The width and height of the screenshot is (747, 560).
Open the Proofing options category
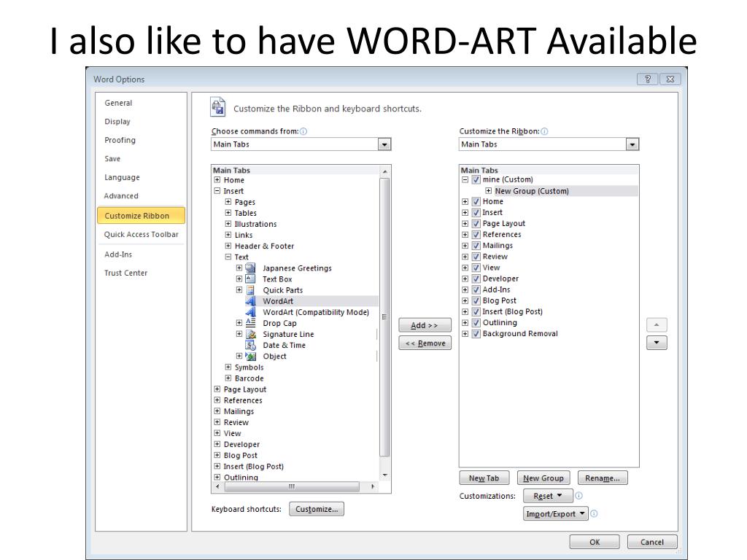[x=120, y=140]
